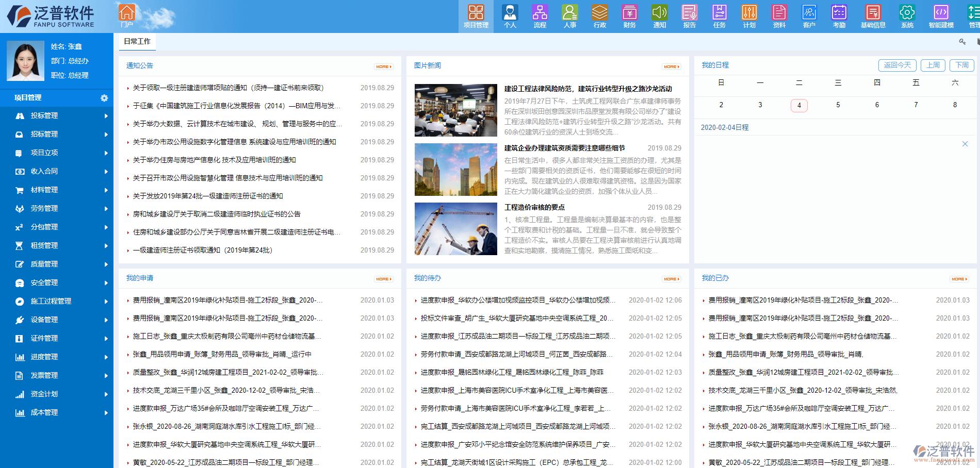Switch to the 日常工作 tab

[137, 42]
